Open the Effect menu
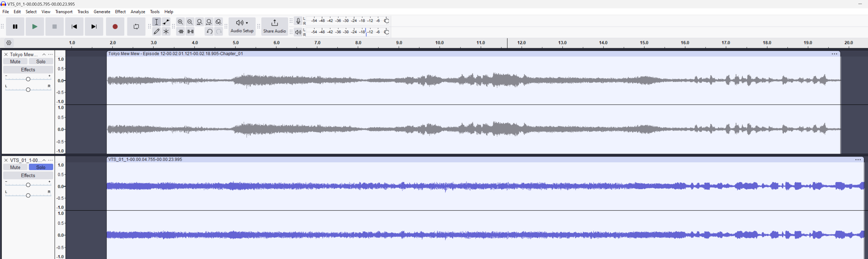The height and width of the screenshot is (259, 868). point(120,12)
